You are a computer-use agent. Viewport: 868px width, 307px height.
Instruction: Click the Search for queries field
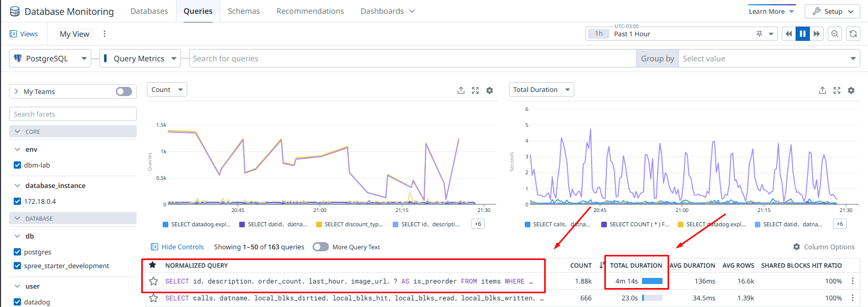(x=413, y=58)
